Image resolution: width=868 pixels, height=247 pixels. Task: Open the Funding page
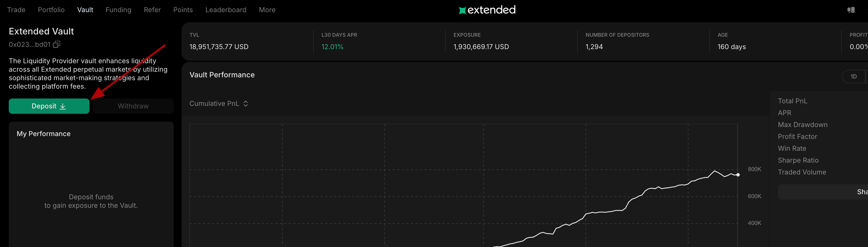click(x=118, y=10)
